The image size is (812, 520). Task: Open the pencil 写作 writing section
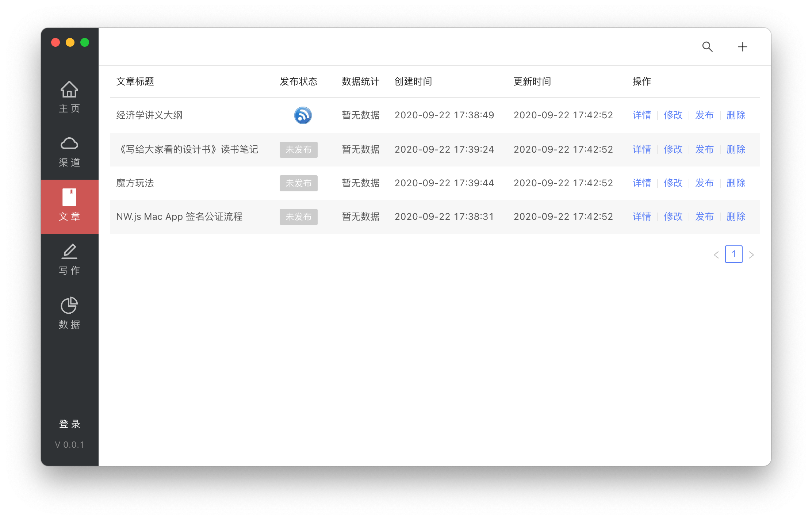(x=69, y=259)
